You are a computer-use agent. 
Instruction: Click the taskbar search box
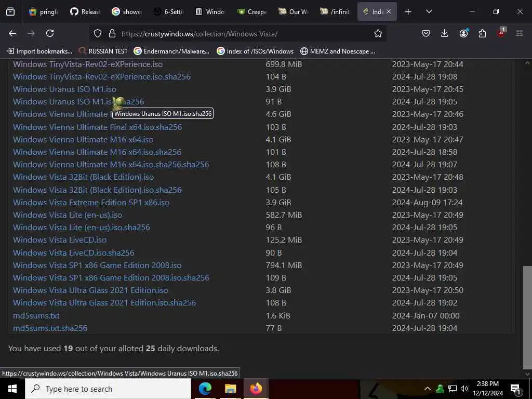click(x=108, y=389)
